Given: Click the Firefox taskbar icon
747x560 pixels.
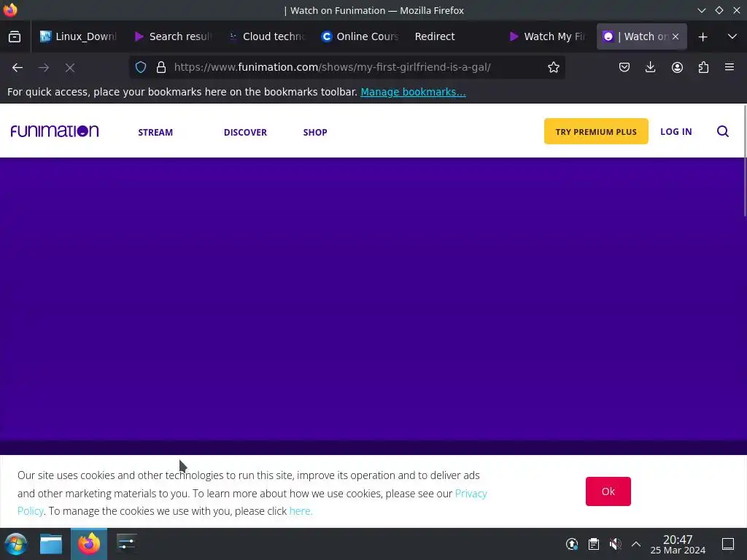Looking at the screenshot, I should pos(89,544).
